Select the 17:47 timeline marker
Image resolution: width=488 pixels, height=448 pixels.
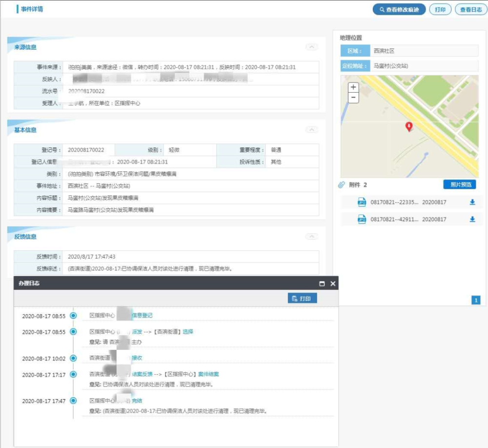click(73, 401)
